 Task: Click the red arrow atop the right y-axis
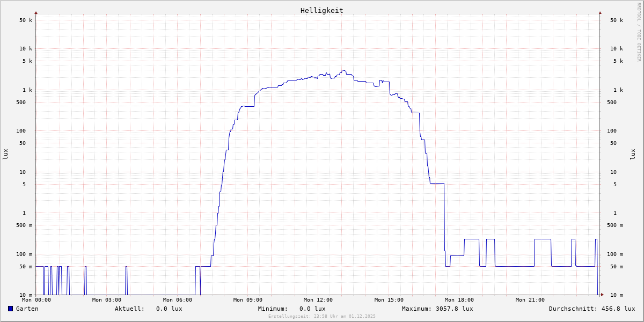click(600, 12)
